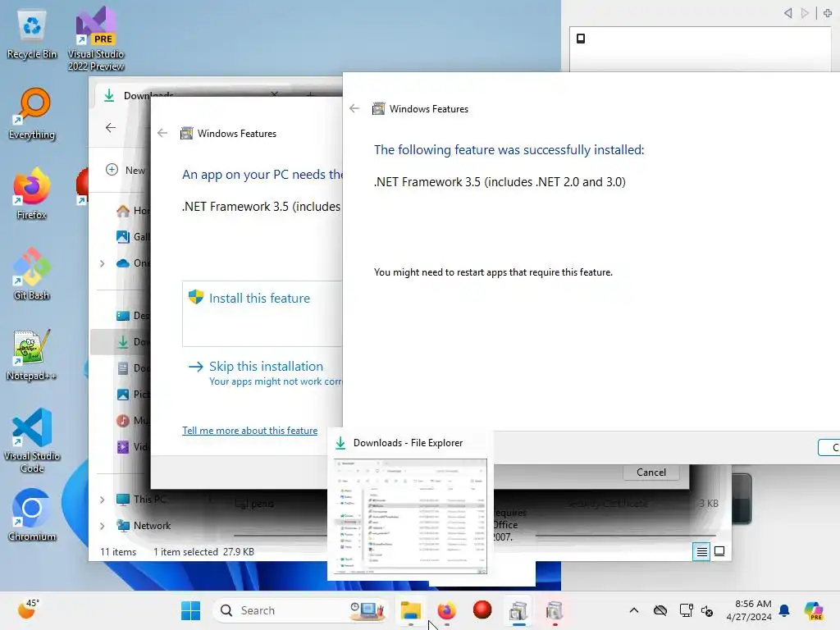
Task: Open Visual Studio 2022 Preview desktop shortcut
Action: 96,39
